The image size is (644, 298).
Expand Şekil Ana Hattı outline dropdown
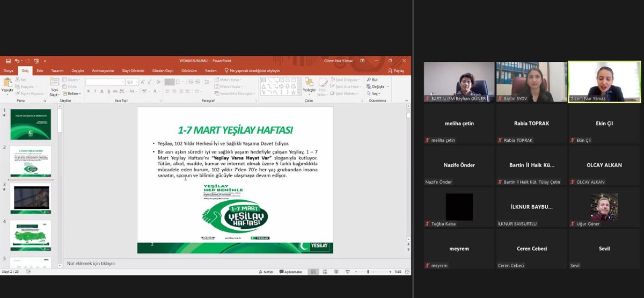click(347, 86)
